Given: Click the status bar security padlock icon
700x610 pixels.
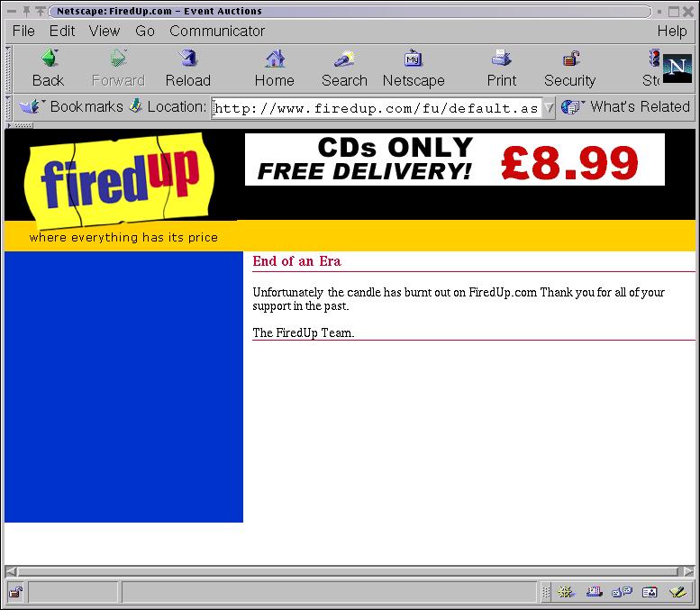Looking at the screenshot, I should click(x=15, y=592).
